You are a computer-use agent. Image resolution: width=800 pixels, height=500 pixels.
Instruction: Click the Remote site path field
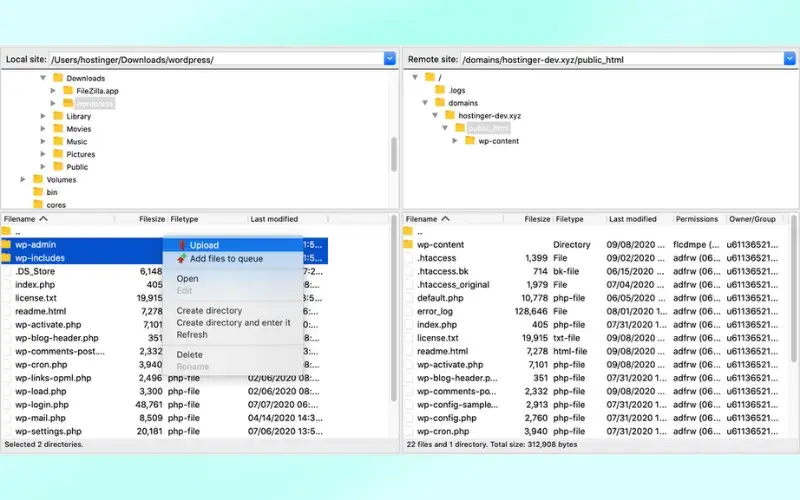coord(622,59)
